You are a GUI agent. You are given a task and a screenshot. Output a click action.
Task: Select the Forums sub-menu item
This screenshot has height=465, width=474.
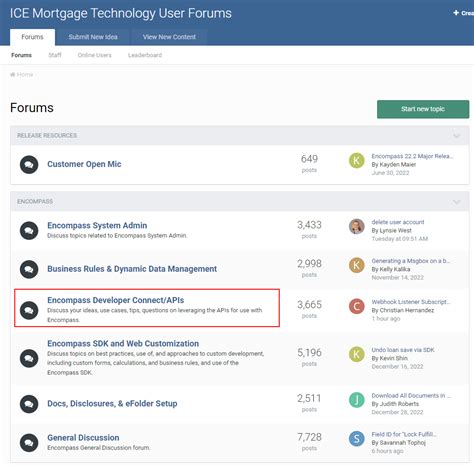(21, 55)
